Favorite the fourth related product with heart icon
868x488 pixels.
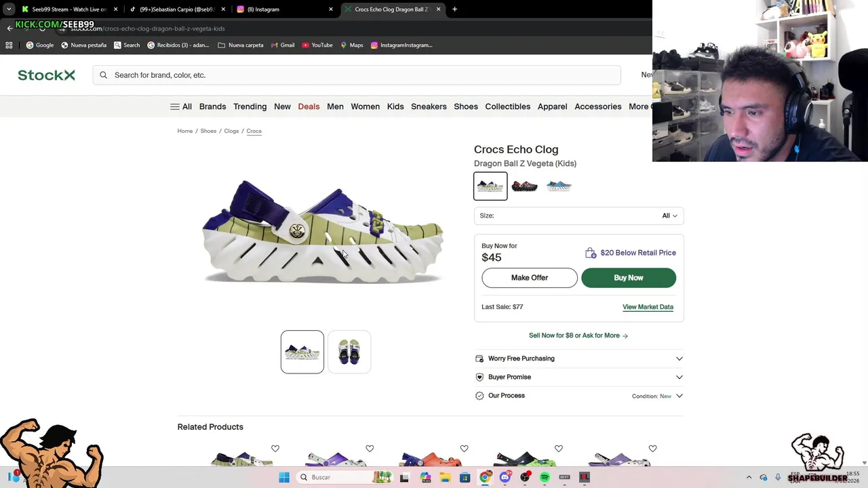coord(559,449)
